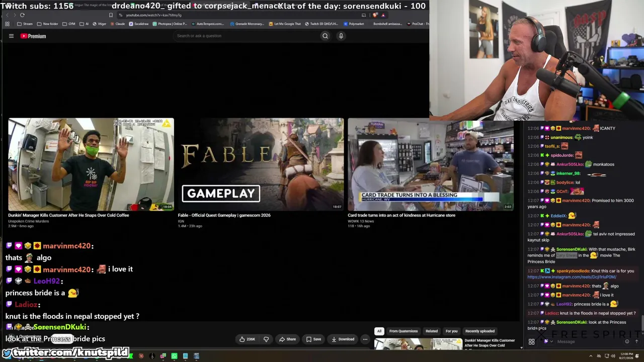Click the YouTube search magnifier button
The image size is (644, 362).
(325, 36)
